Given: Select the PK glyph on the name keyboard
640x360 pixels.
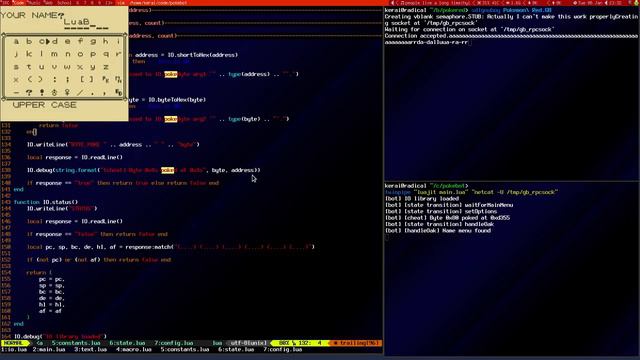Looking at the screenshot, I should tap(106, 80).
